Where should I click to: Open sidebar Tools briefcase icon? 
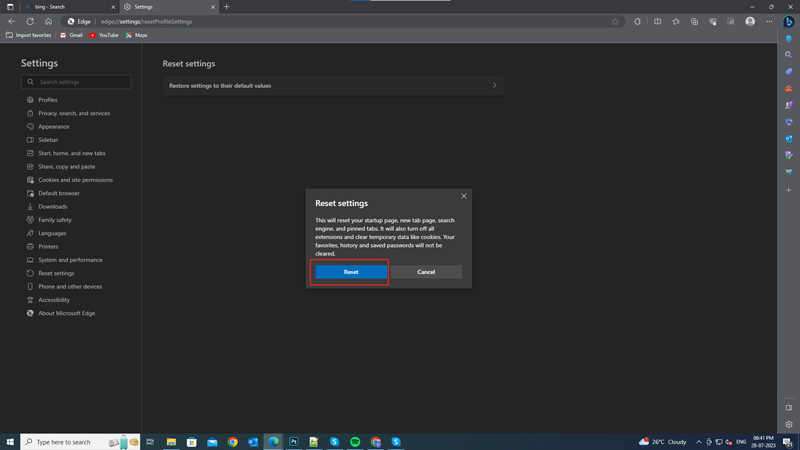pos(789,88)
